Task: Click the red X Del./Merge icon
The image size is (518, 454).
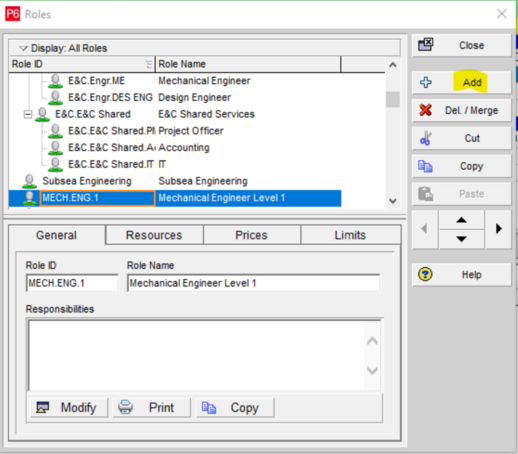Action: coord(425,110)
